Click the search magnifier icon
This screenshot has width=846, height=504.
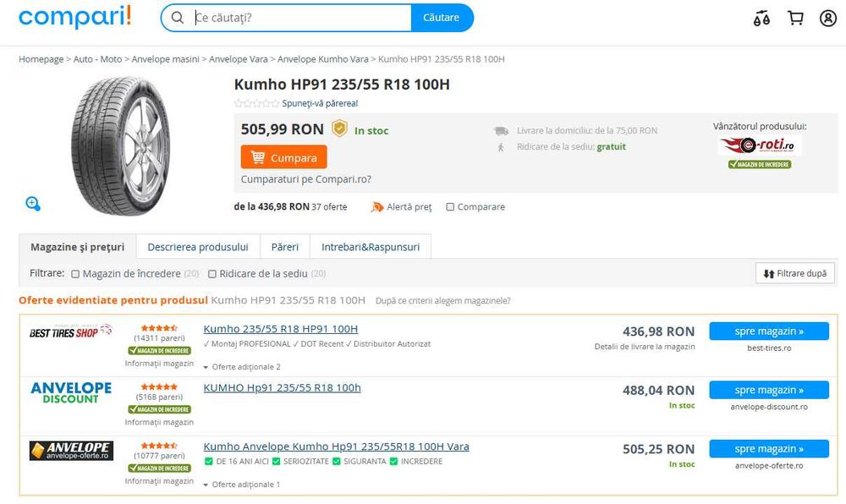[x=178, y=18]
